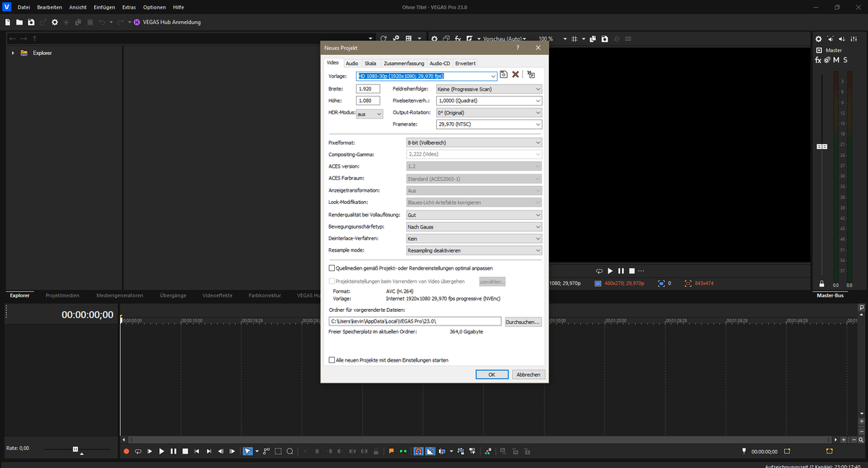Enable Quellmedien optimal anpassen checkbox
This screenshot has width=868, height=468.
coord(332,268)
